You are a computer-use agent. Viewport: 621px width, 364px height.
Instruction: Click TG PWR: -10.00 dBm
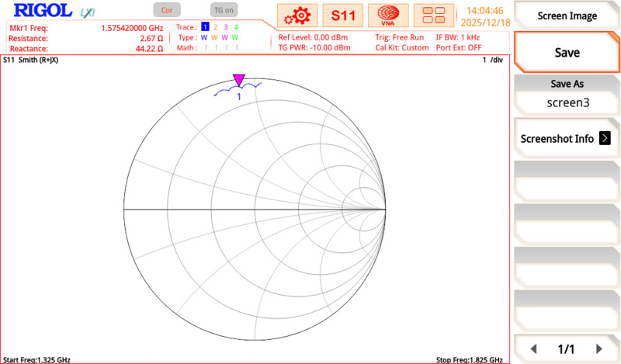[x=314, y=48]
